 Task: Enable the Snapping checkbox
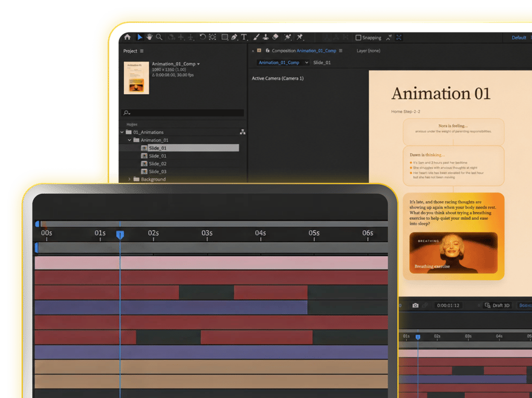pyautogui.click(x=358, y=37)
